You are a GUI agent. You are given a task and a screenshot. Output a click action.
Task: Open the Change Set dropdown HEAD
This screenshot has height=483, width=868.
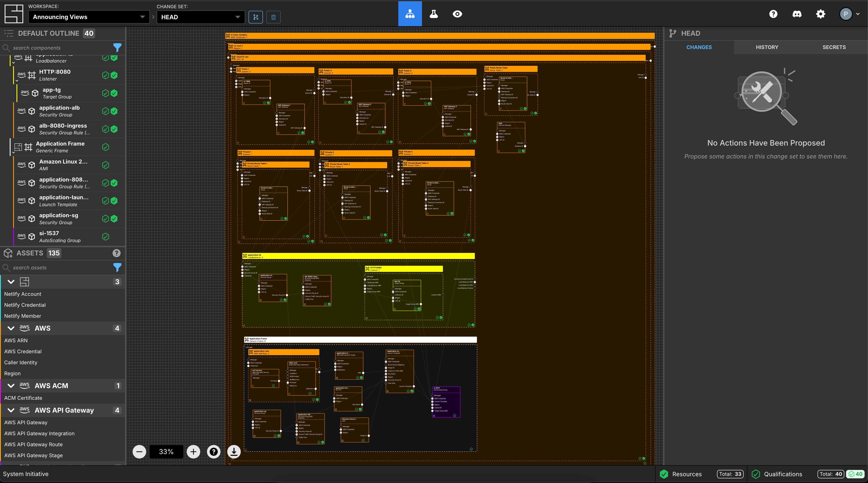pyautogui.click(x=200, y=17)
